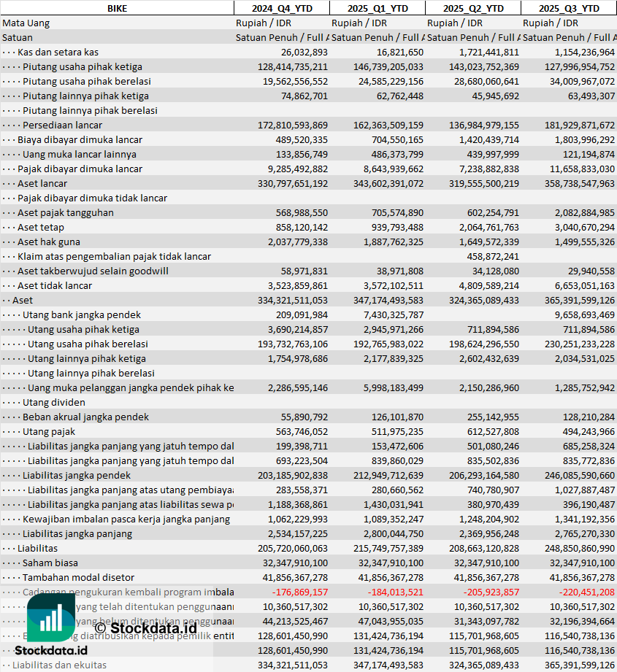The image size is (617, 672).
Task: Select Piutang lainnya pihak ketiga label
Action: (x=85, y=96)
